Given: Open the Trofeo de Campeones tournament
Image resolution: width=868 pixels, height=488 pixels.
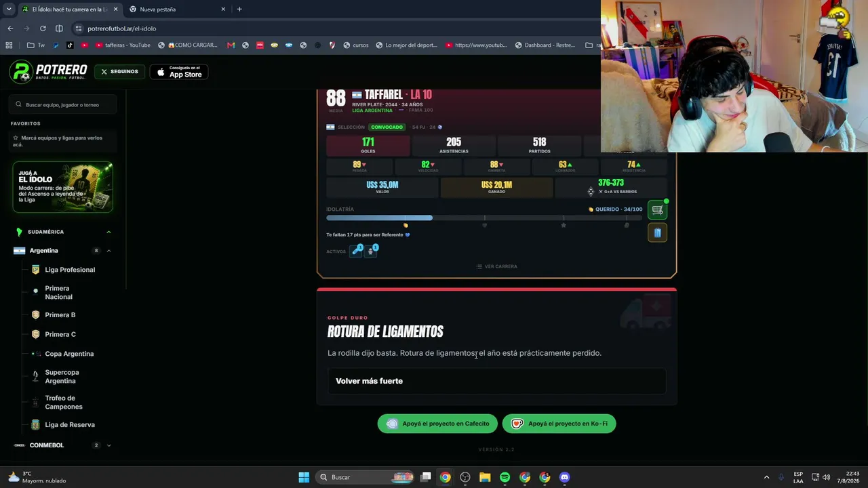Looking at the screenshot, I should [63, 402].
